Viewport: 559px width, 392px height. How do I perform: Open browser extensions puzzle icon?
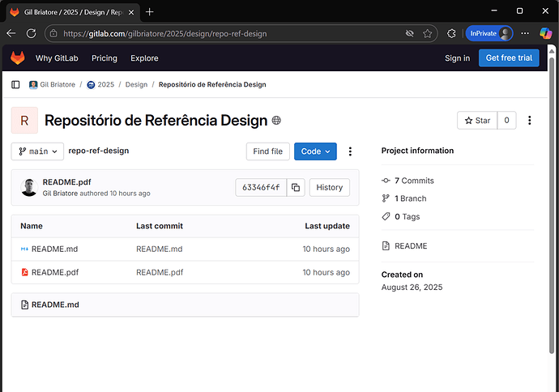(452, 34)
